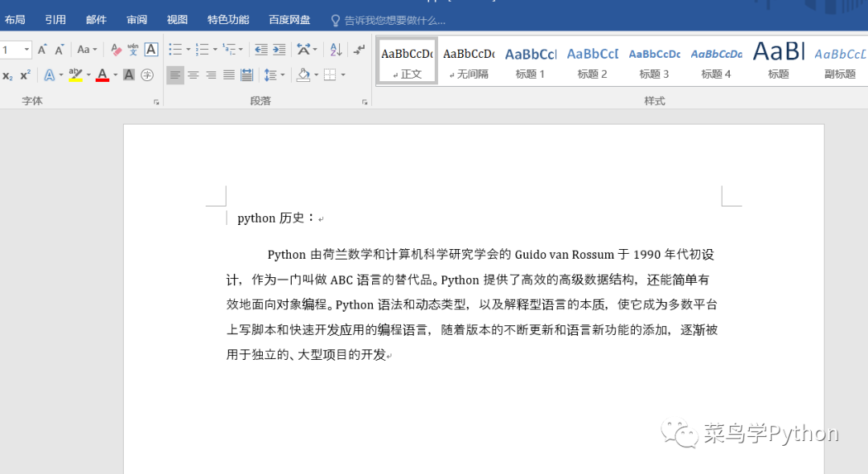868x474 pixels.
Task: Apply the Character Border icon
Action: 151,50
